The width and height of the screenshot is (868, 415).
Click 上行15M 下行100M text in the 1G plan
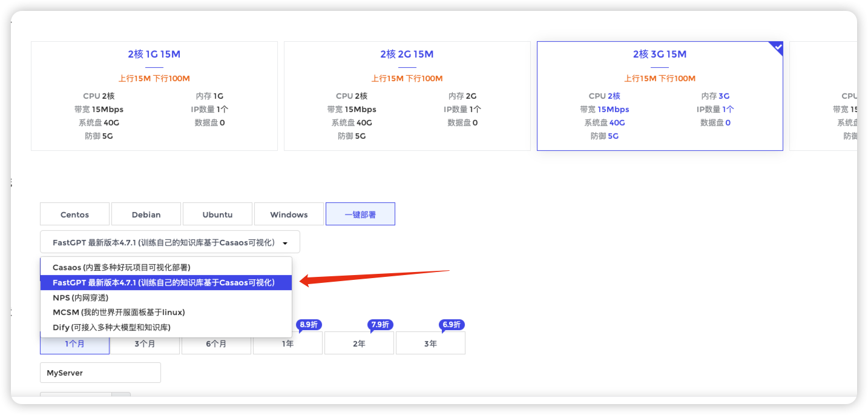tap(154, 79)
